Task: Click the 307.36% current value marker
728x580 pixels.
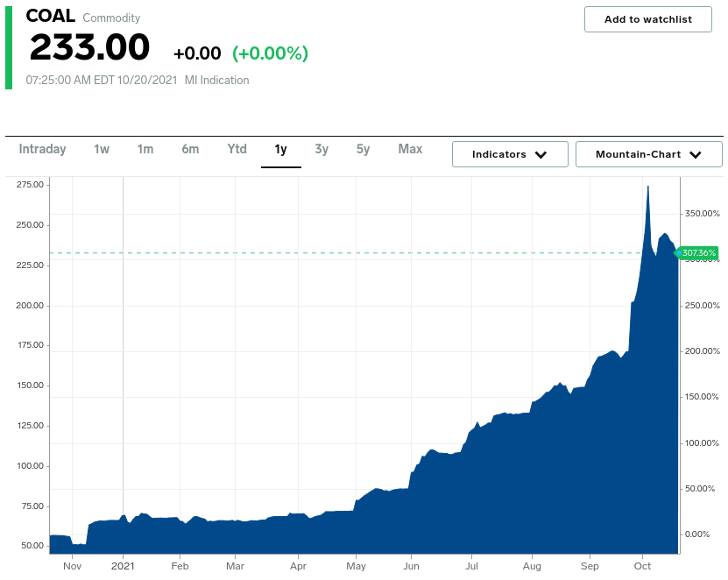Action: click(696, 253)
